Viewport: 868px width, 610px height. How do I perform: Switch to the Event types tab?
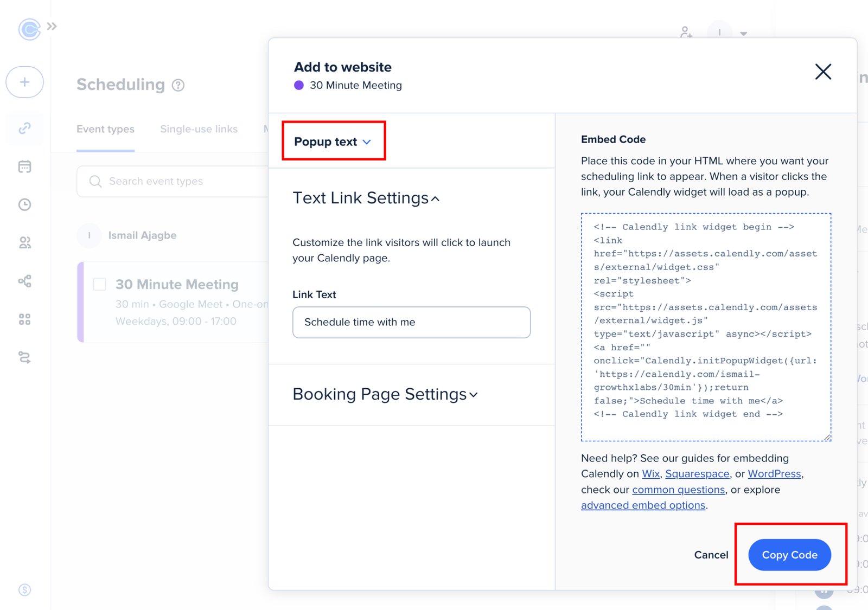tap(105, 129)
